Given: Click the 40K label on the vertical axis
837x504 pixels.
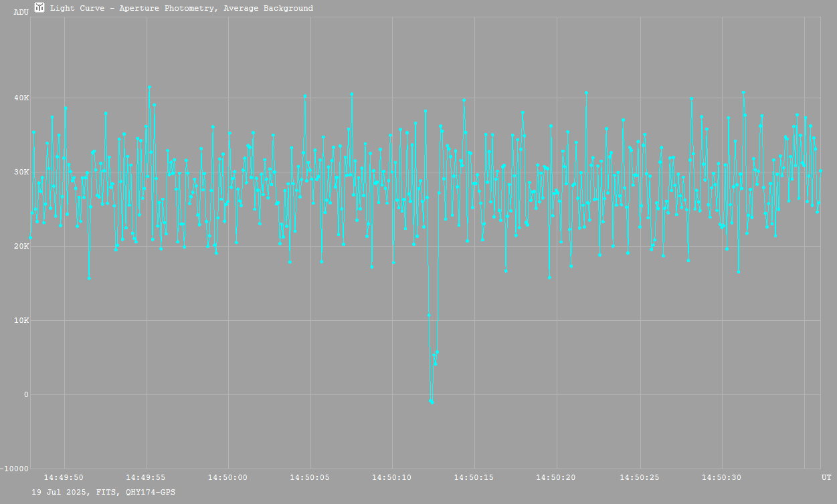Looking at the screenshot, I should 22,98.
